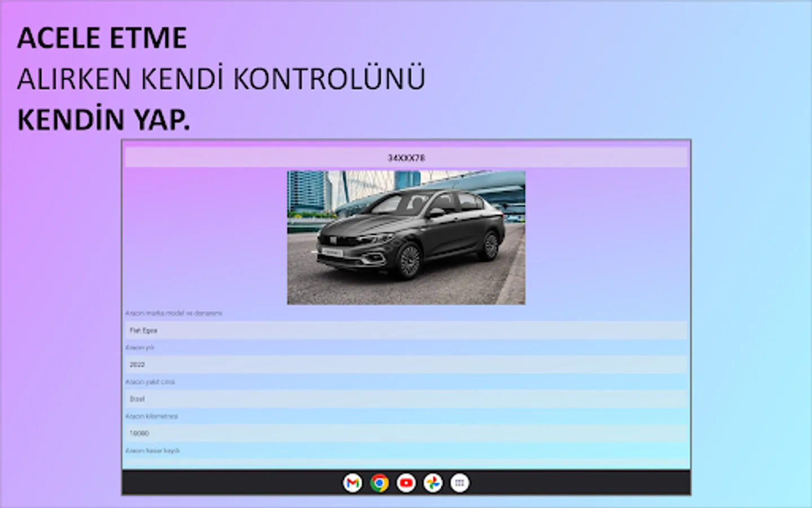Select the 34XXX78 plate header bar
This screenshot has width=812, height=508.
coord(406,157)
